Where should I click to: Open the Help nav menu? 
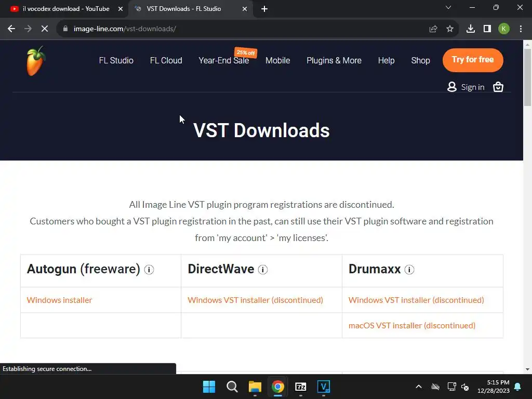(x=386, y=60)
